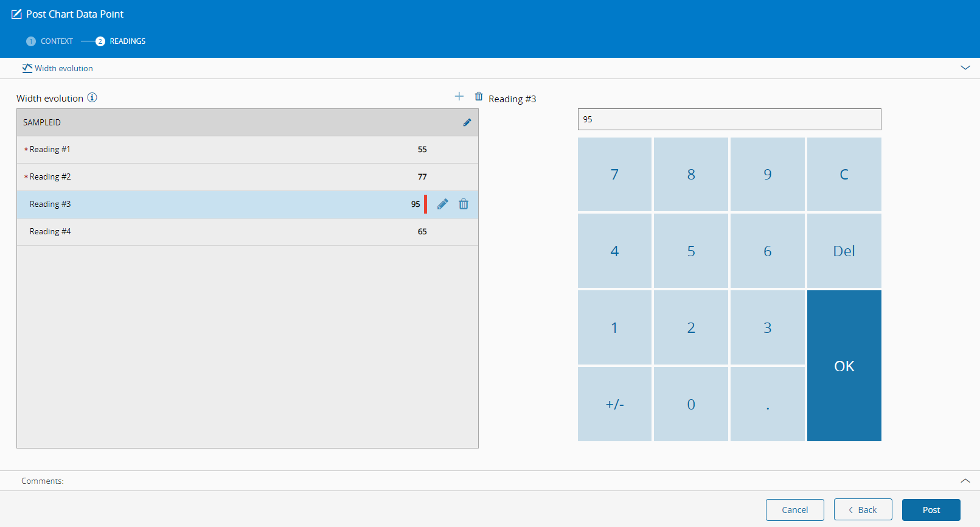Open the Width evolution info icon
The image size is (980, 527).
point(92,97)
